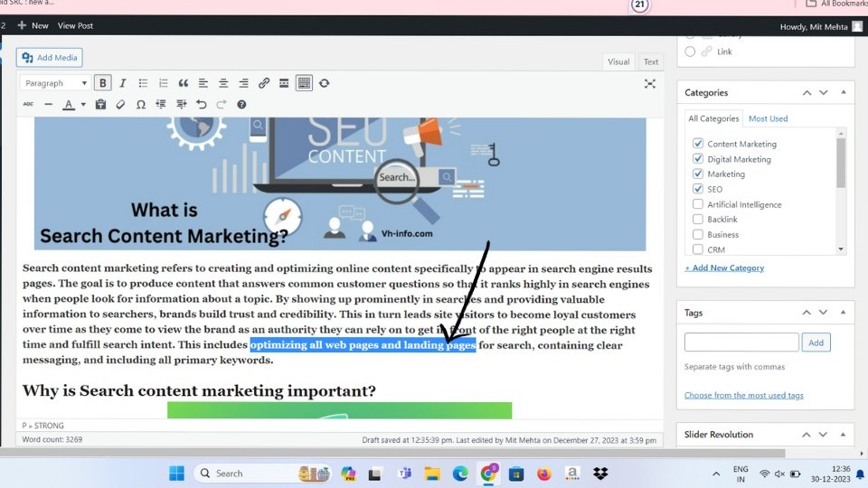This screenshot has height=488, width=868.
Task: Apply strikethrough formatting
Action: click(28, 104)
